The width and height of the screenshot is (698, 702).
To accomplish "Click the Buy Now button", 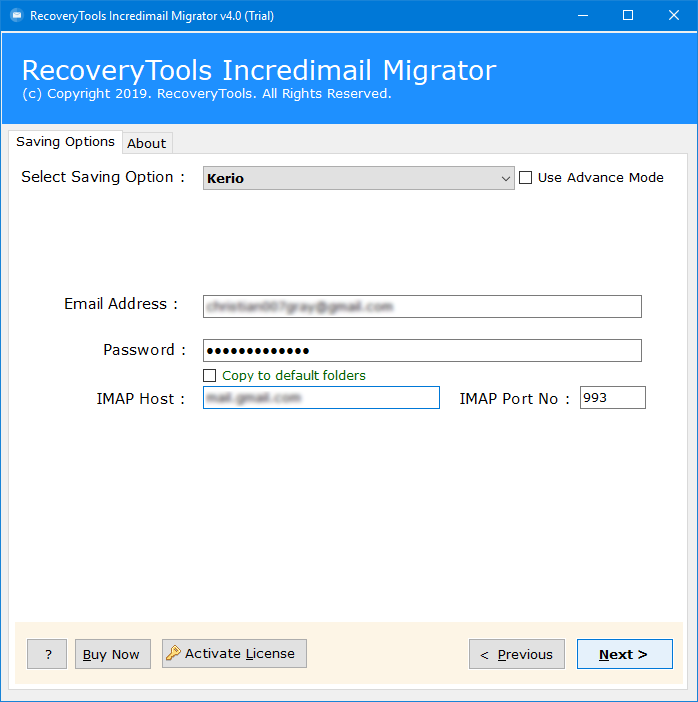I will [x=113, y=654].
